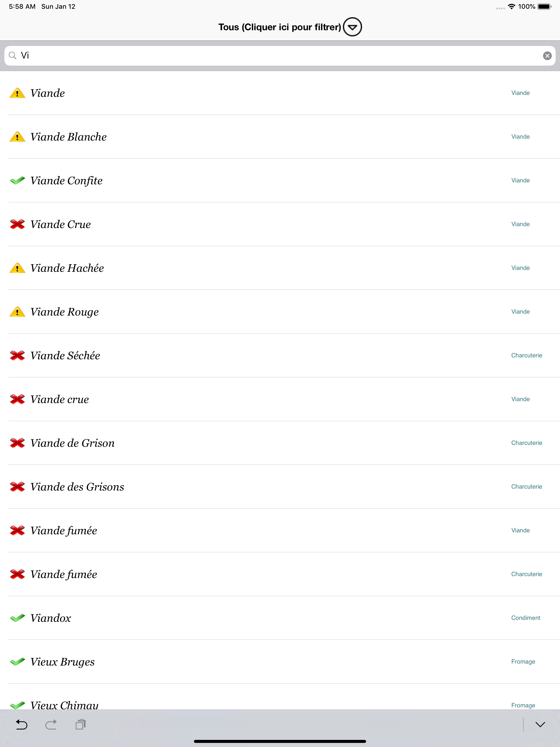The width and height of the screenshot is (560, 747).
Task: Open the filter dropdown circle arrow
Action: (x=352, y=27)
